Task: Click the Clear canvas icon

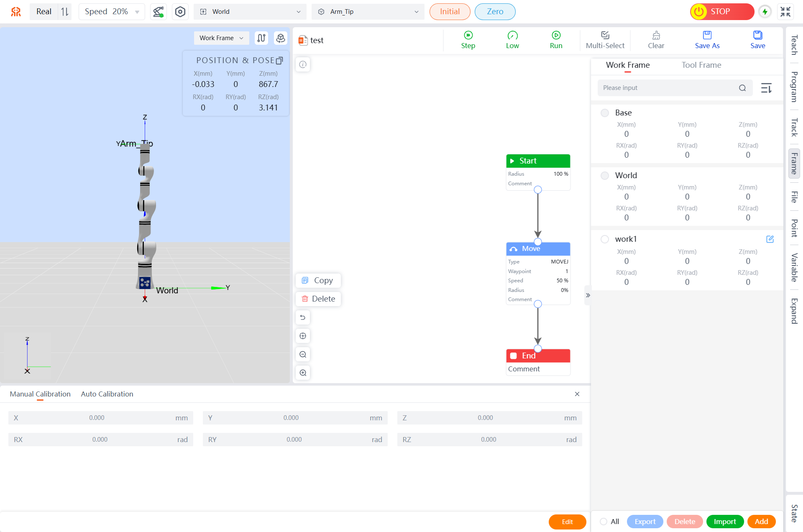Action: click(x=656, y=35)
